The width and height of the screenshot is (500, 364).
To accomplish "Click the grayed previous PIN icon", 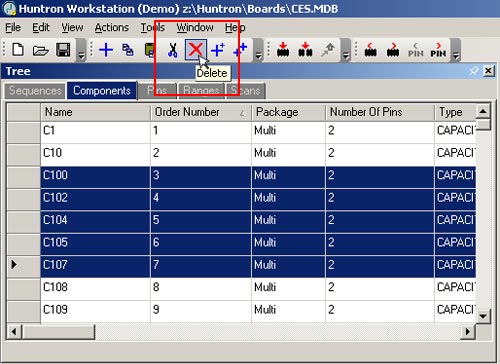I will [x=416, y=50].
